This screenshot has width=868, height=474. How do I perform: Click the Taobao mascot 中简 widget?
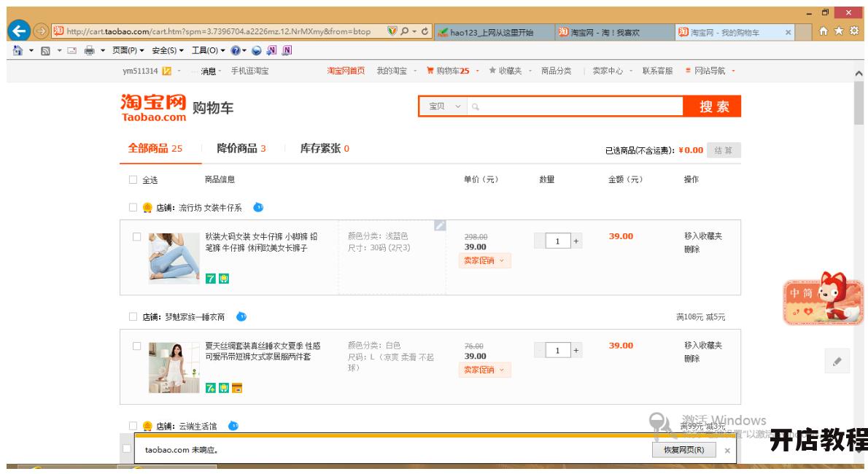pyautogui.click(x=824, y=298)
